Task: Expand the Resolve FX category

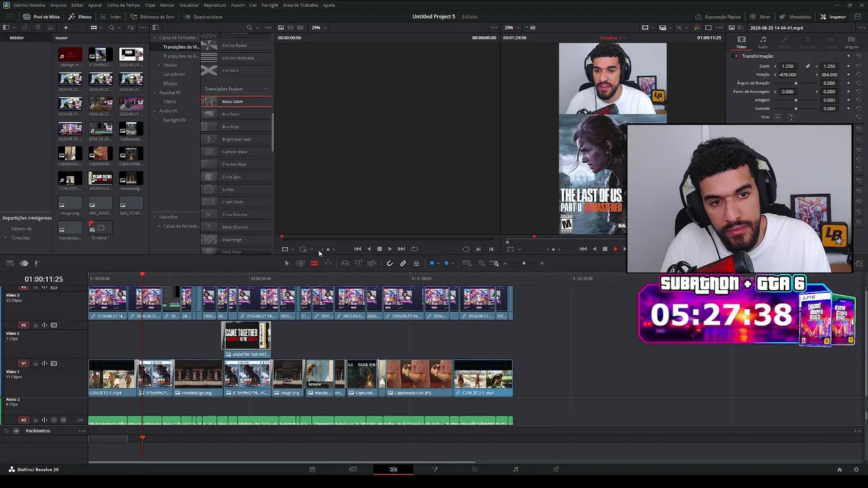Action: coord(154,93)
